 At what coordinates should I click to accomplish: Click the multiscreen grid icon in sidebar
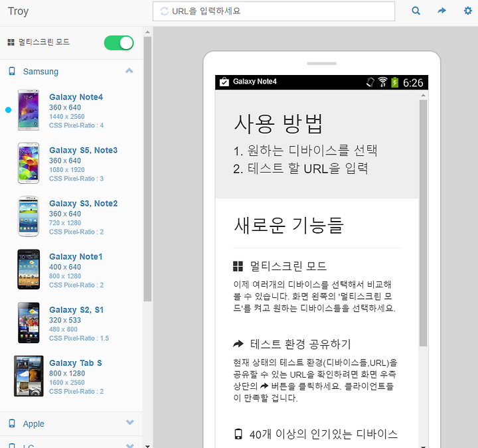click(11, 42)
